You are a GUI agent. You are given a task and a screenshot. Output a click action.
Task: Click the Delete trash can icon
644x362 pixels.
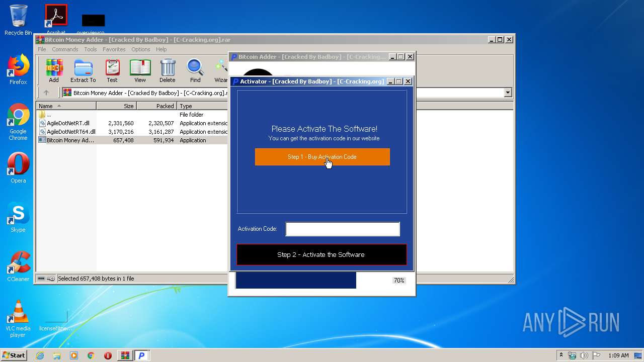(x=168, y=70)
